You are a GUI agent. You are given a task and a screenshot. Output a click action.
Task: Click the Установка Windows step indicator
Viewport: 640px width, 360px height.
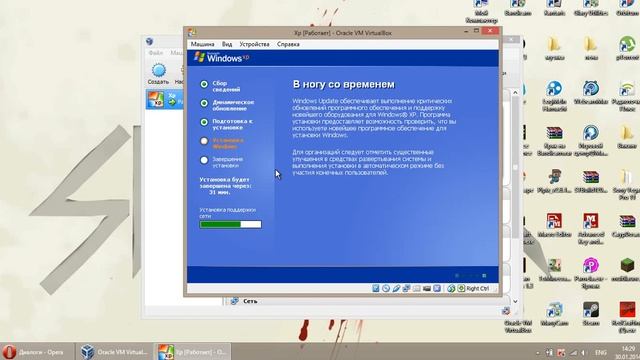[x=204, y=141]
